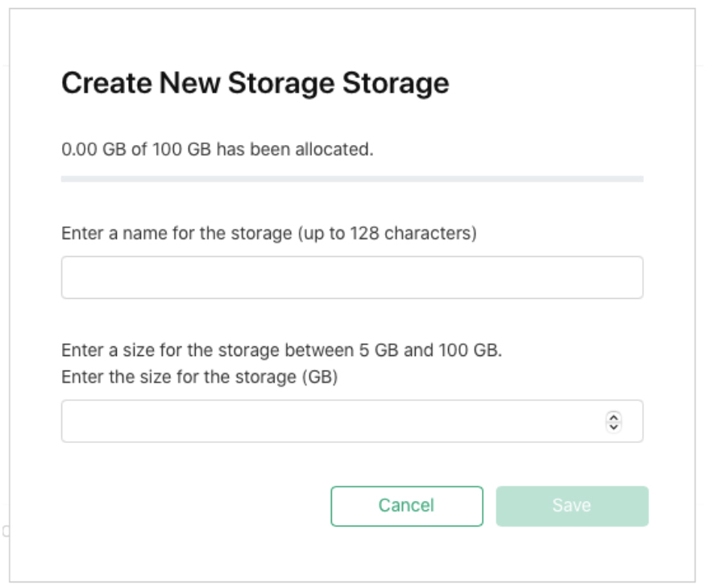The image size is (722, 588).
Task: Click the '(up to 128 characters)' hint text
Action: click(387, 234)
